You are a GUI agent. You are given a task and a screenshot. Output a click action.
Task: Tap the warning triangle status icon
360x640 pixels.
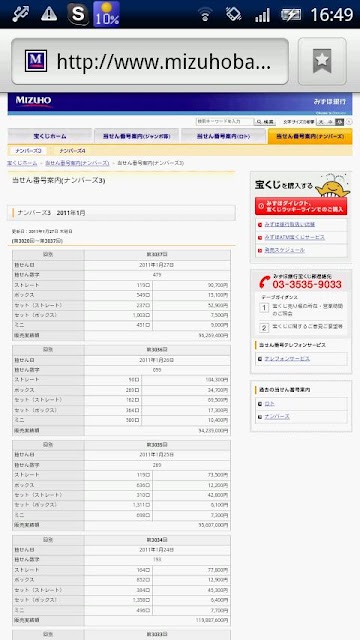tap(49, 14)
